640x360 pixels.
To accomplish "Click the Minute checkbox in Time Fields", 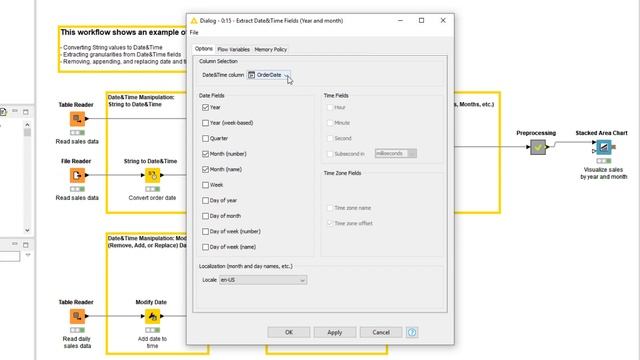I will point(330,123).
